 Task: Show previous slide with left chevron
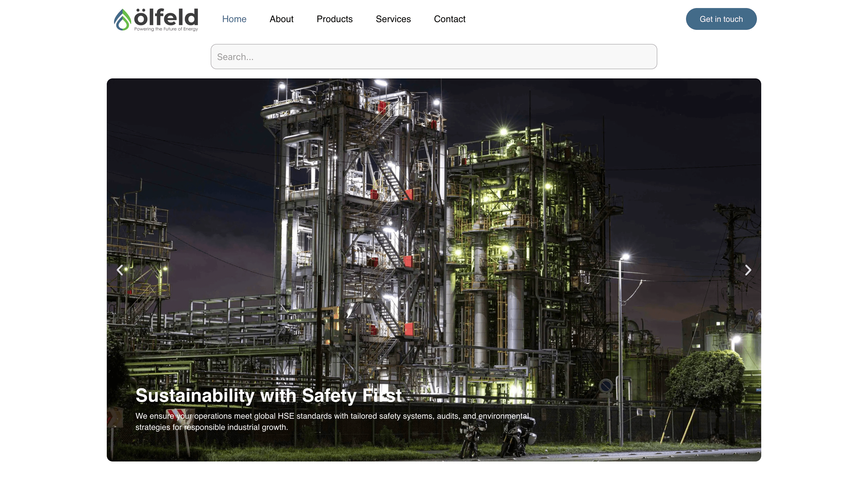pyautogui.click(x=120, y=270)
